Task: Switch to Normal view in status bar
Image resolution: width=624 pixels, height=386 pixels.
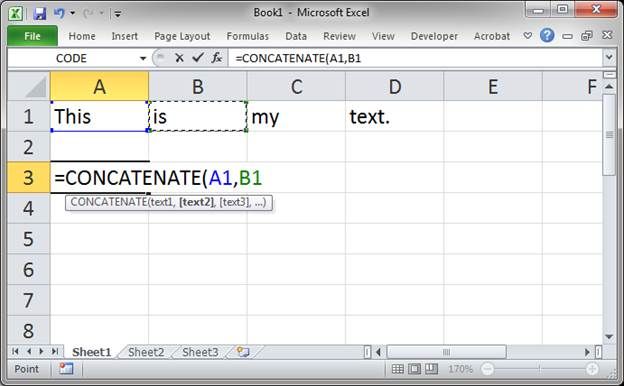Action: pos(398,369)
